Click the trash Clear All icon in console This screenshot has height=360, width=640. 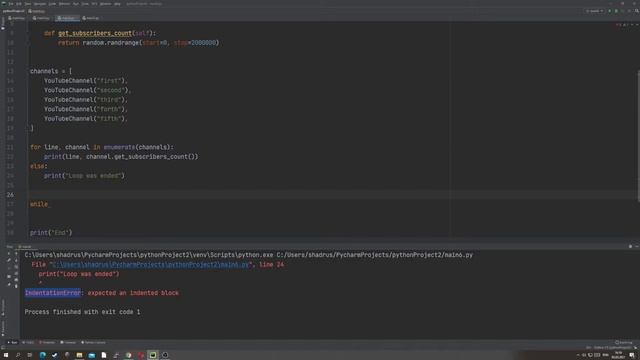click(x=16, y=287)
